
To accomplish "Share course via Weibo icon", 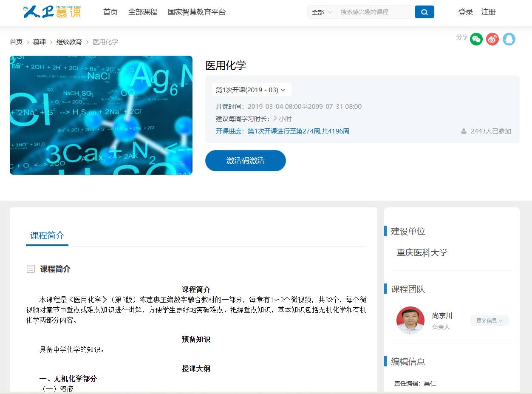I will pyautogui.click(x=492, y=39).
